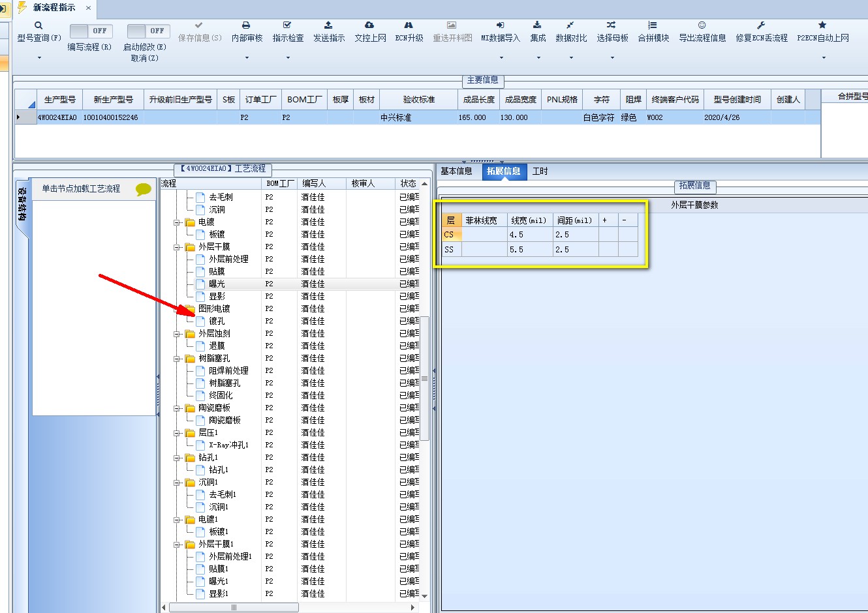
Task: Click the P2ECN自动上网 star icon
Action: click(822, 25)
